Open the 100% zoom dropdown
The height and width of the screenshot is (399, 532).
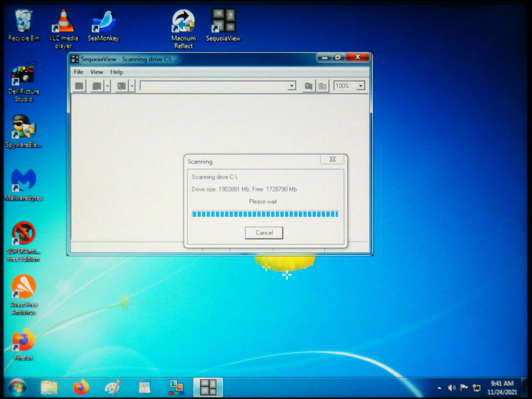click(x=361, y=86)
